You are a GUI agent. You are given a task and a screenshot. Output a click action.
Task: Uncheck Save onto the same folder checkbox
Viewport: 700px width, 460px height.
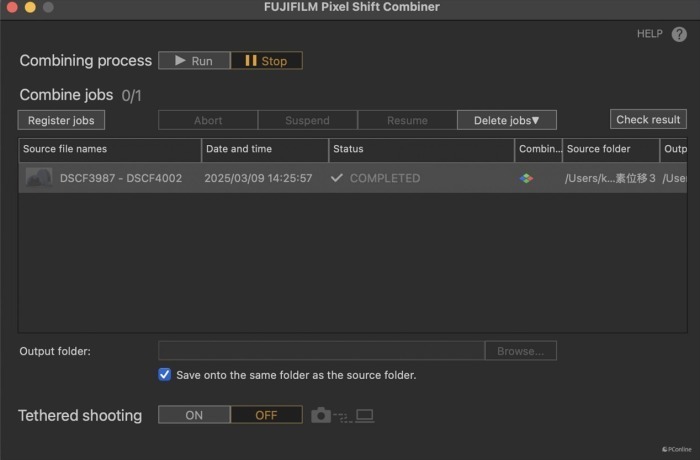164,374
